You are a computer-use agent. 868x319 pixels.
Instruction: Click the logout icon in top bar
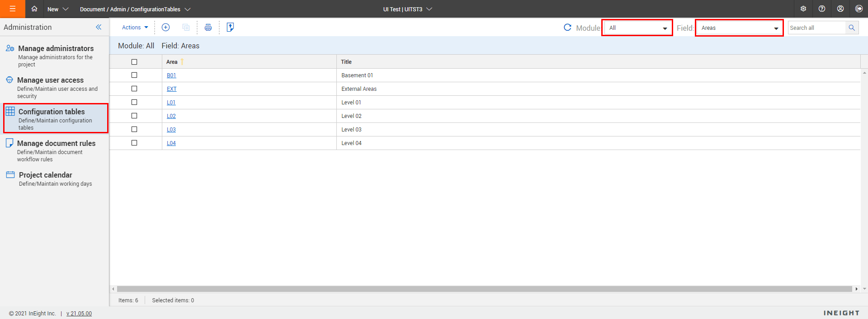(859, 9)
